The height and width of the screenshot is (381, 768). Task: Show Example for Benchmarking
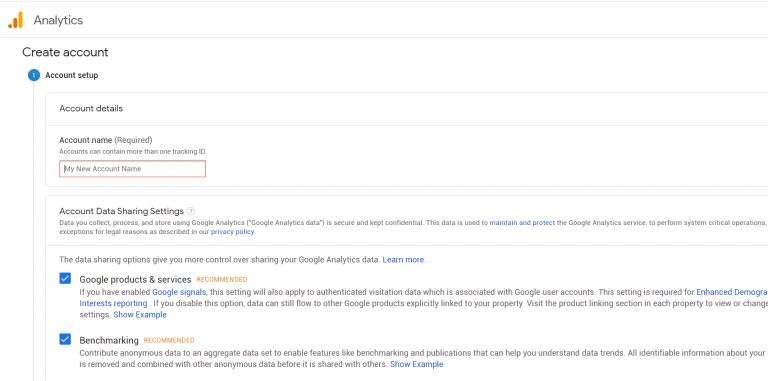coord(416,364)
